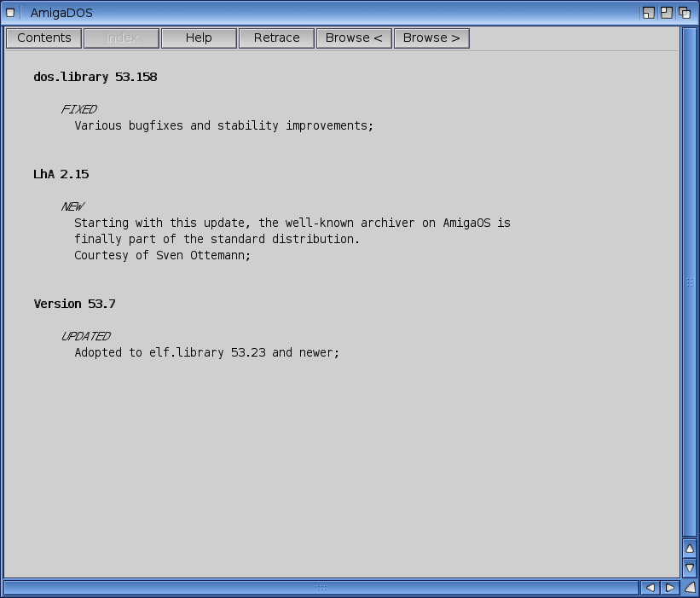Click the italic 'FIXED' label
Image resolution: width=700 pixels, height=598 pixels.
tap(79, 109)
